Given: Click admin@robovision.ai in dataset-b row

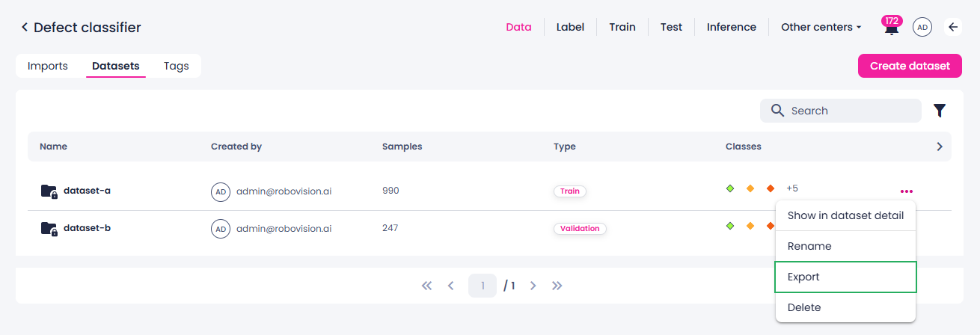Looking at the screenshot, I should pos(284,229).
